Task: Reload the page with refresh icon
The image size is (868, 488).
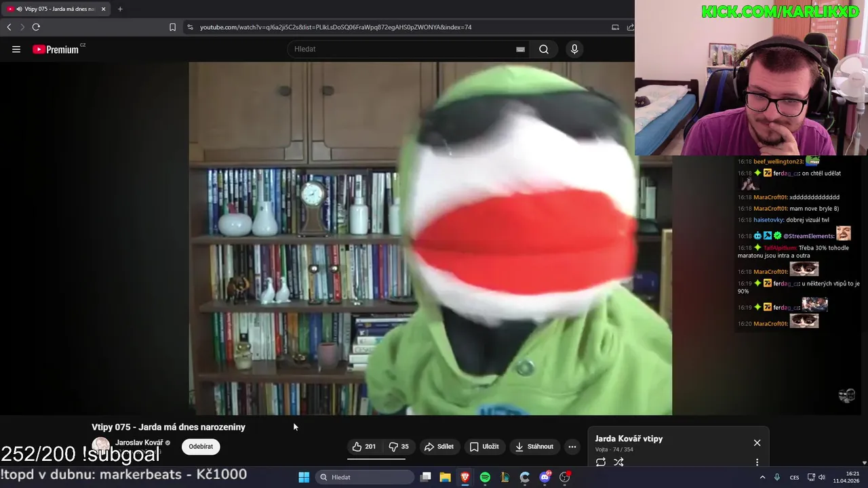Action: click(x=36, y=27)
